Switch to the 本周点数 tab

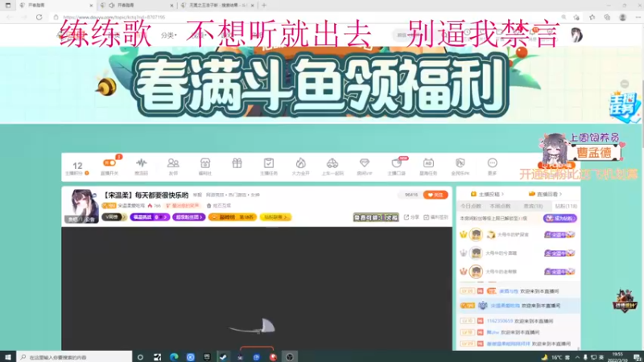click(x=500, y=206)
